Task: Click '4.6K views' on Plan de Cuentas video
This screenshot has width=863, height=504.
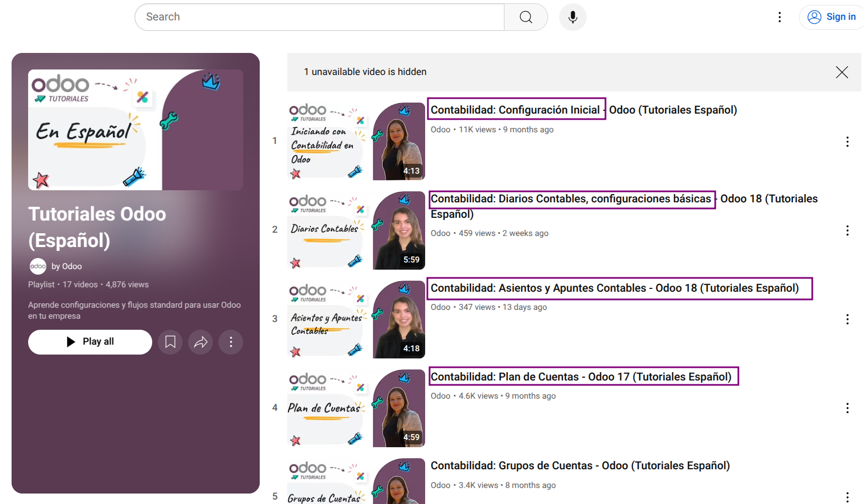Action: pos(478,396)
